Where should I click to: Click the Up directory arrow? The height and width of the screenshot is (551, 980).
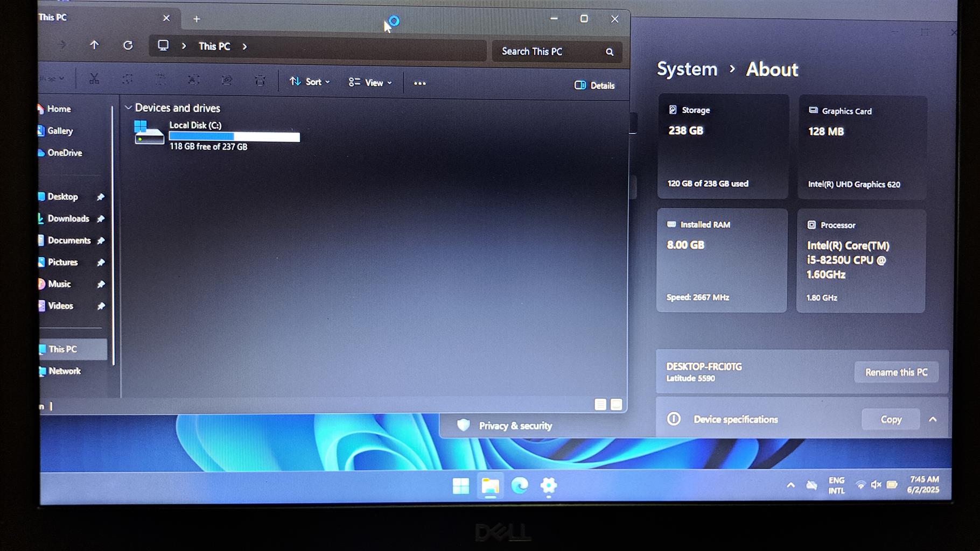tap(94, 45)
